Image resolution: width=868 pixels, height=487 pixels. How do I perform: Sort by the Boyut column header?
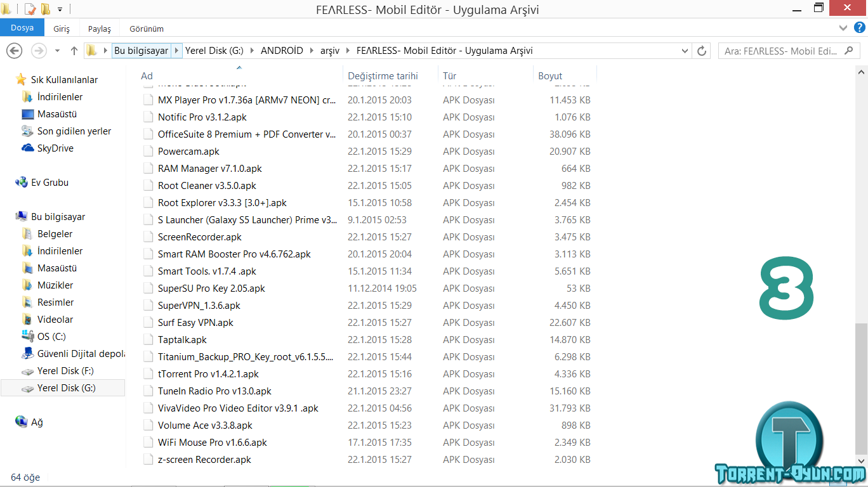pyautogui.click(x=550, y=76)
